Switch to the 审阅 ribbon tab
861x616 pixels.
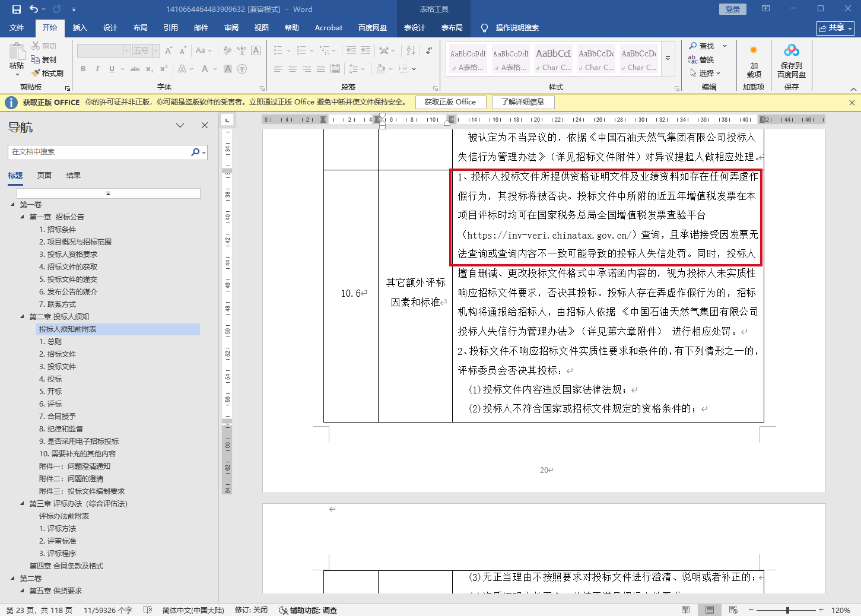point(231,28)
